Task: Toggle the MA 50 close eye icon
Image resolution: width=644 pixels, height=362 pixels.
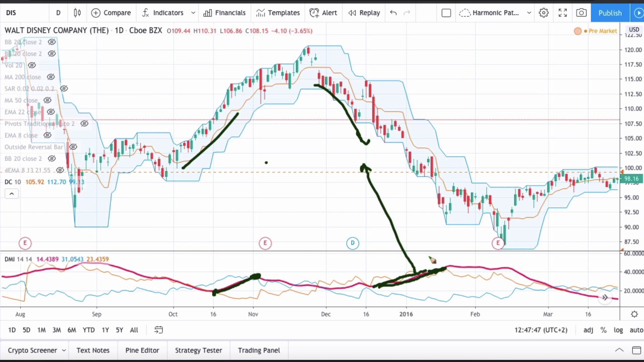Action: point(47,100)
